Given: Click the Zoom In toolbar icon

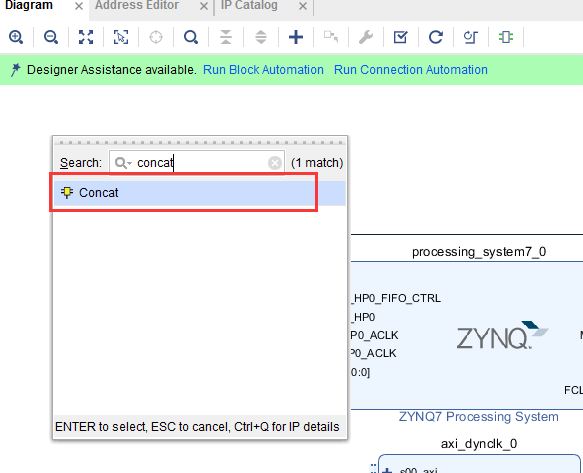Looking at the screenshot, I should (x=16, y=37).
